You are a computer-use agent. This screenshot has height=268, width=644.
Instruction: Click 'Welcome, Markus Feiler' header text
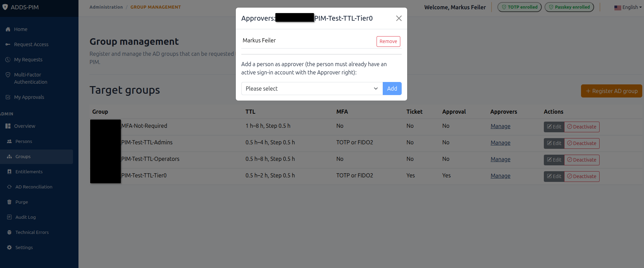pos(455,7)
